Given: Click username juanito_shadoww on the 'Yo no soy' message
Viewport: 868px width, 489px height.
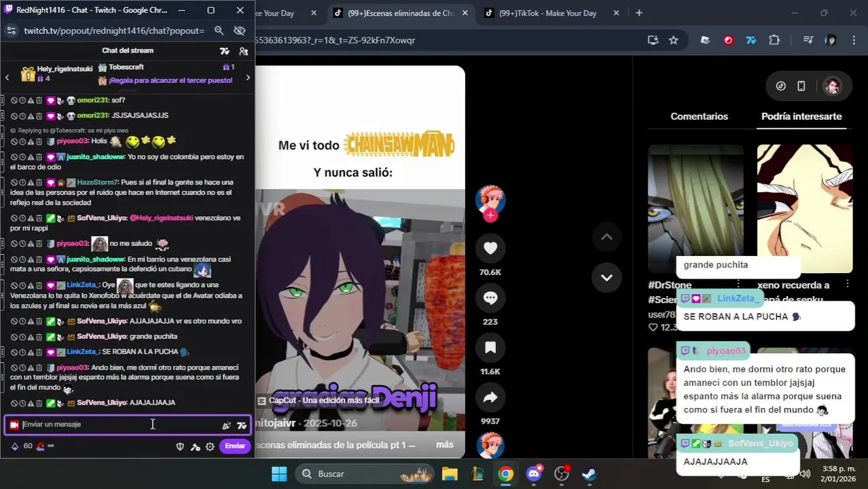Looking at the screenshot, I should pyautogui.click(x=96, y=157).
